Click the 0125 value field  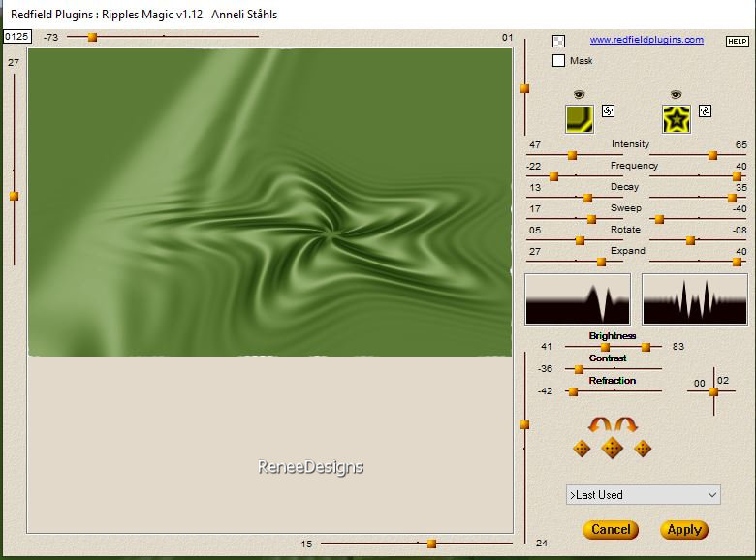17,37
